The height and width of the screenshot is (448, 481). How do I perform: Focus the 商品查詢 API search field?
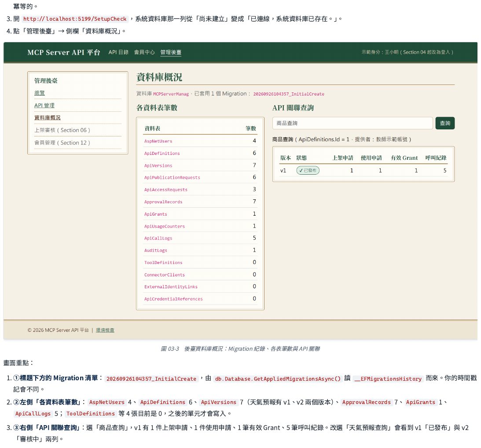[352, 123]
